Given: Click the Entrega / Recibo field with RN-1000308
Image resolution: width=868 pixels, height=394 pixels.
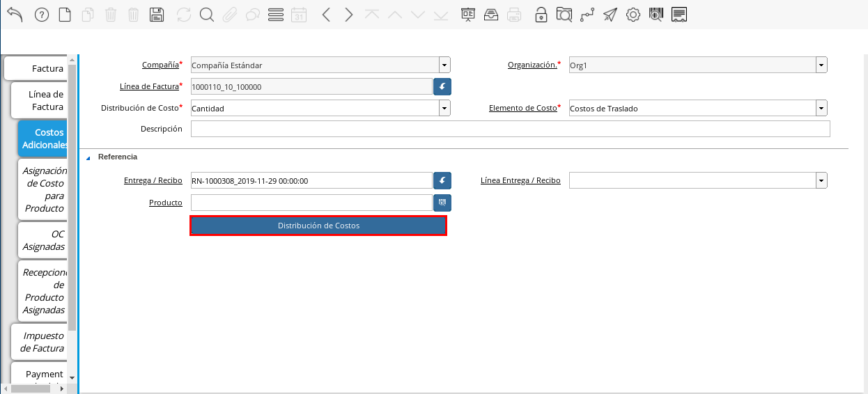Looking at the screenshot, I should (x=311, y=181).
